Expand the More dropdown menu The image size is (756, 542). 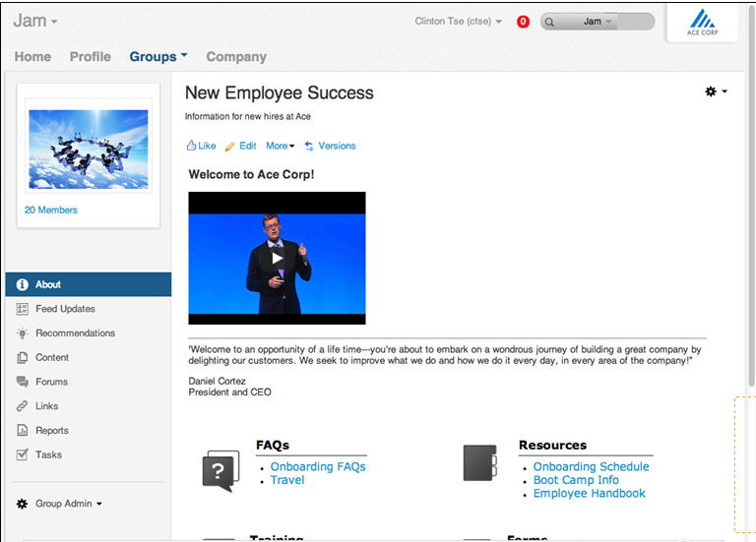pos(280,146)
